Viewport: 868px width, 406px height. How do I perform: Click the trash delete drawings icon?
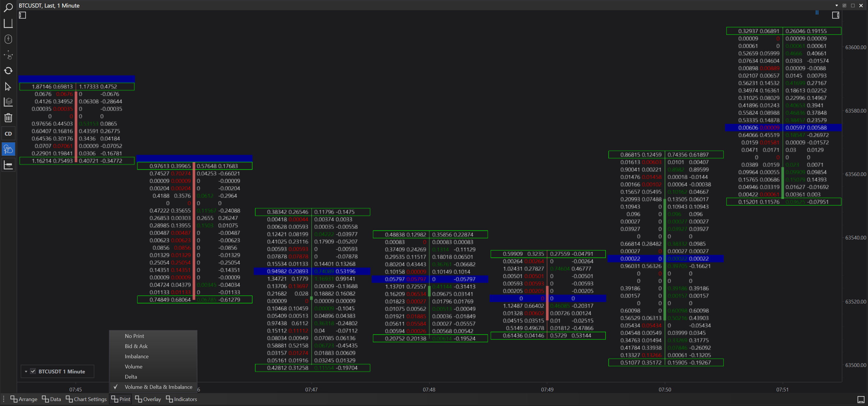pos(8,118)
